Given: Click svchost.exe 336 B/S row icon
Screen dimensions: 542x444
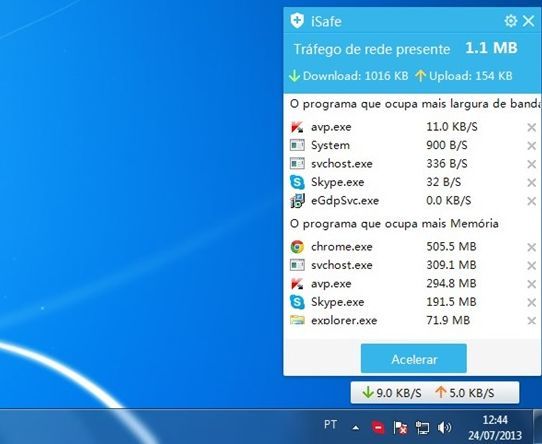Looking at the screenshot, I should point(297,164).
